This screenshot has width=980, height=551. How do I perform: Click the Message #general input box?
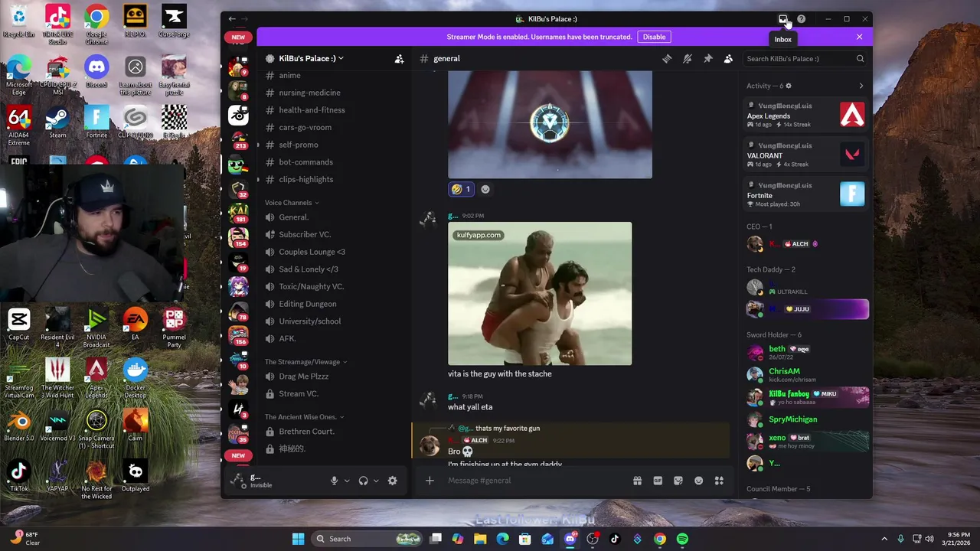(x=536, y=481)
